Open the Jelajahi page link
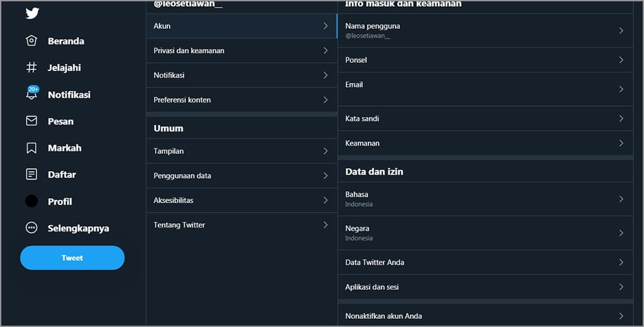The height and width of the screenshot is (327, 644). pos(65,68)
